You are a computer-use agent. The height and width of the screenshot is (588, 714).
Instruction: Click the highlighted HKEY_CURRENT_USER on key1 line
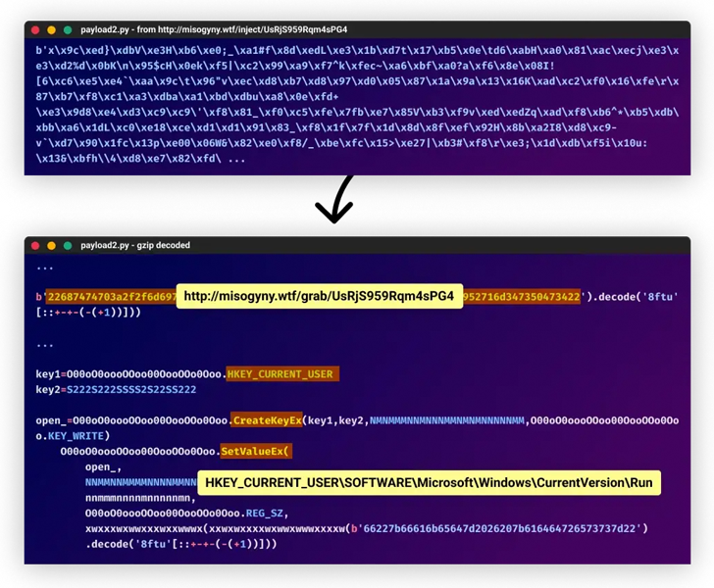tap(281, 374)
